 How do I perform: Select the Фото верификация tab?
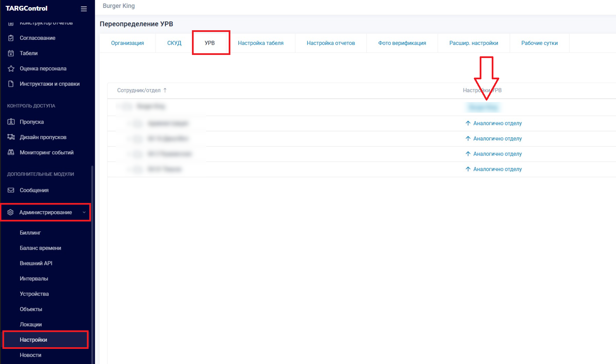point(402,43)
